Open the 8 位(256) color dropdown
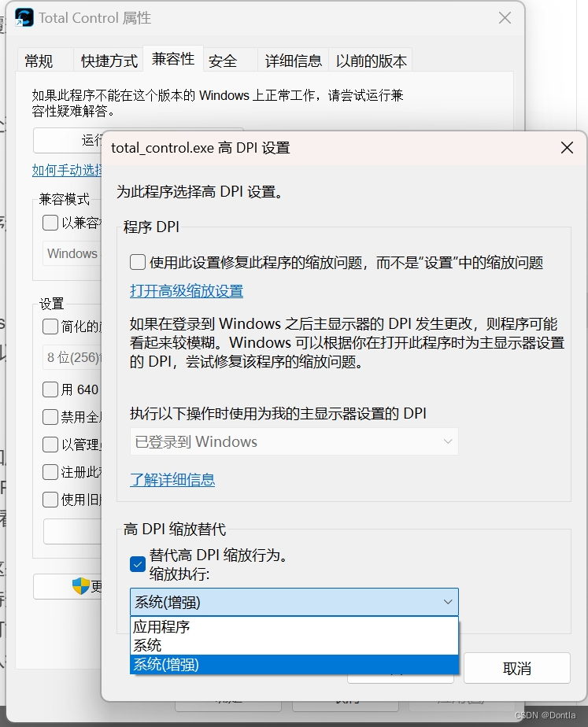Image resolution: width=588 pixels, height=727 pixels. (72, 357)
